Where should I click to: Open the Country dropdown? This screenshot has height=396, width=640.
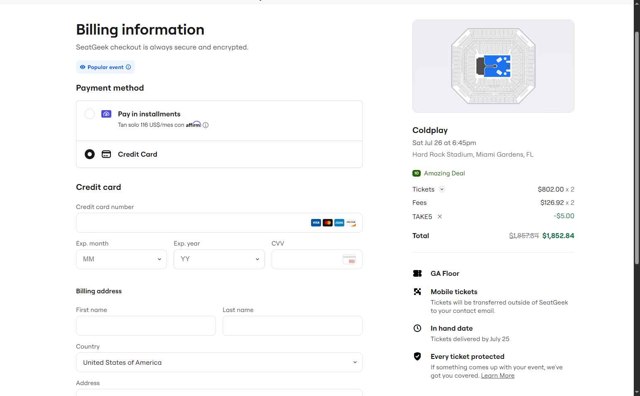point(219,362)
